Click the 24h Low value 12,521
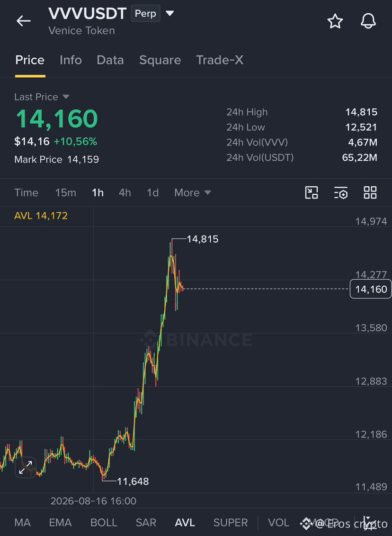Screen dimensions: 392x536 (x=361, y=127)
